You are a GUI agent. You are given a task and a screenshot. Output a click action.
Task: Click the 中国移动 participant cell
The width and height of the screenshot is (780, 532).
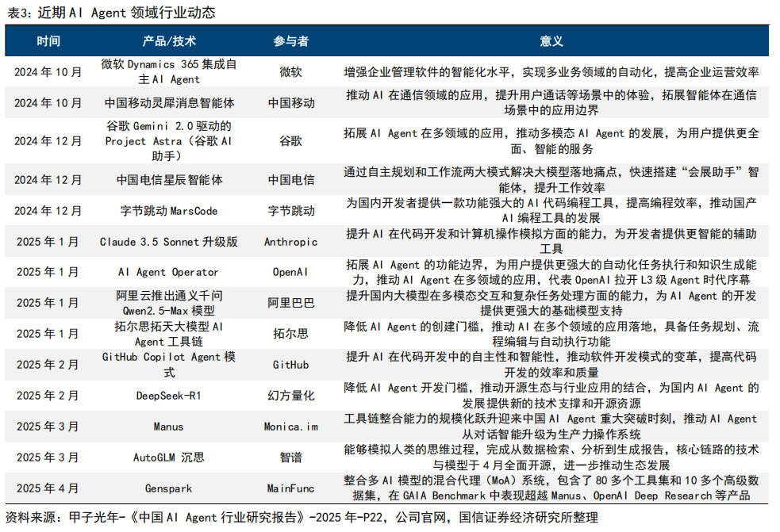(x=291, y=103)
